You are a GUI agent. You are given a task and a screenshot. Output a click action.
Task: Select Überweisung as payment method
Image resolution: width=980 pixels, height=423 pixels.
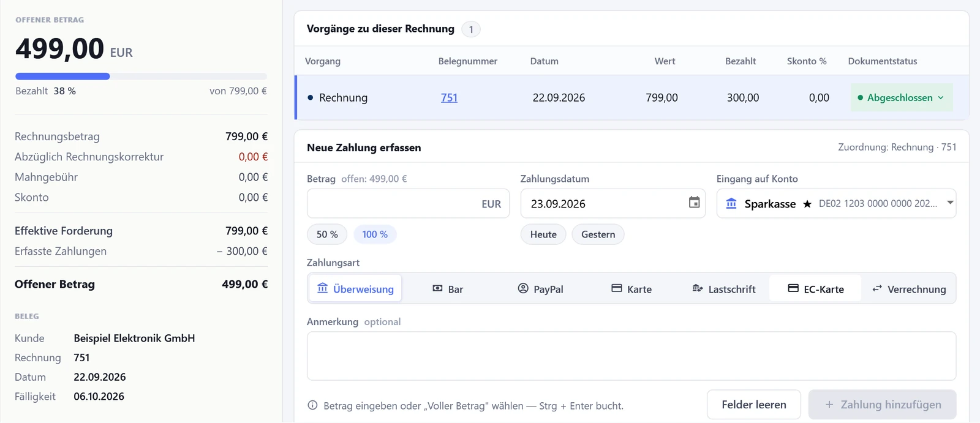click(x=355, y=288)
